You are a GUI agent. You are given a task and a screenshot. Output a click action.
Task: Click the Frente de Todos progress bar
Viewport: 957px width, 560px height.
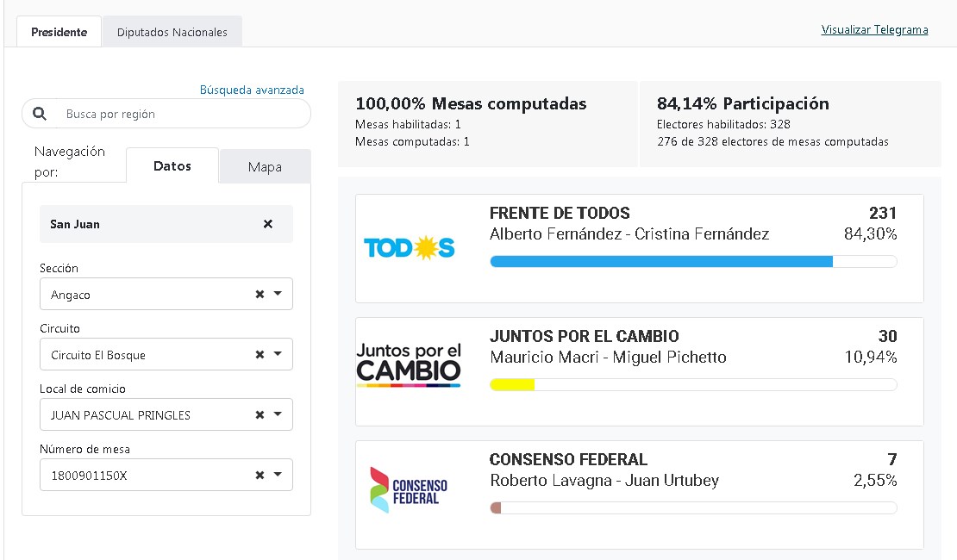pos(693,262)
